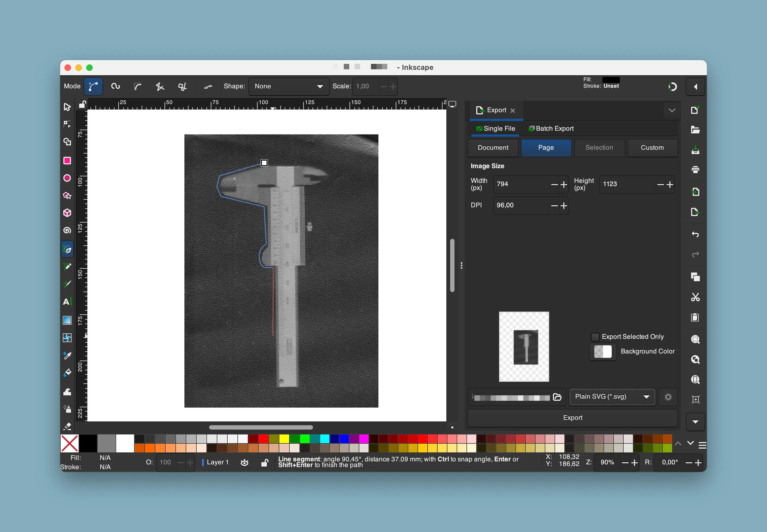
Task: Collapse the Export panel with its chevron
Action: tap(672, 110)
